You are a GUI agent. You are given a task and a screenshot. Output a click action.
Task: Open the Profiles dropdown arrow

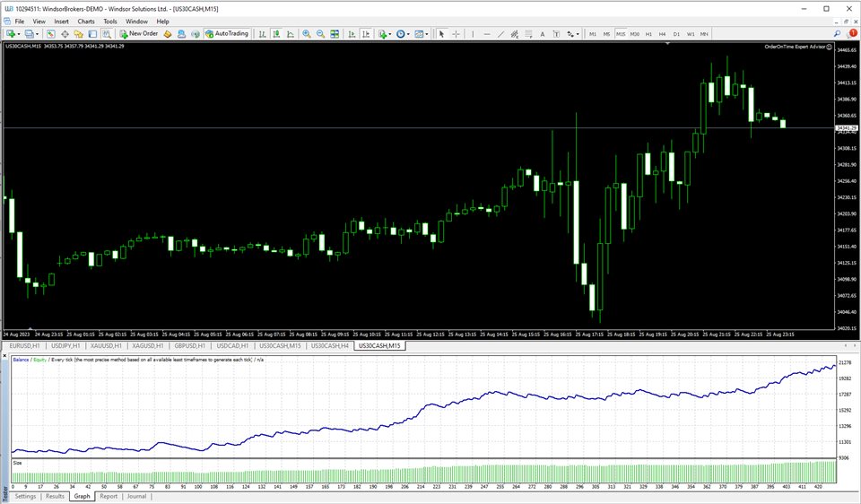[37, 34]
